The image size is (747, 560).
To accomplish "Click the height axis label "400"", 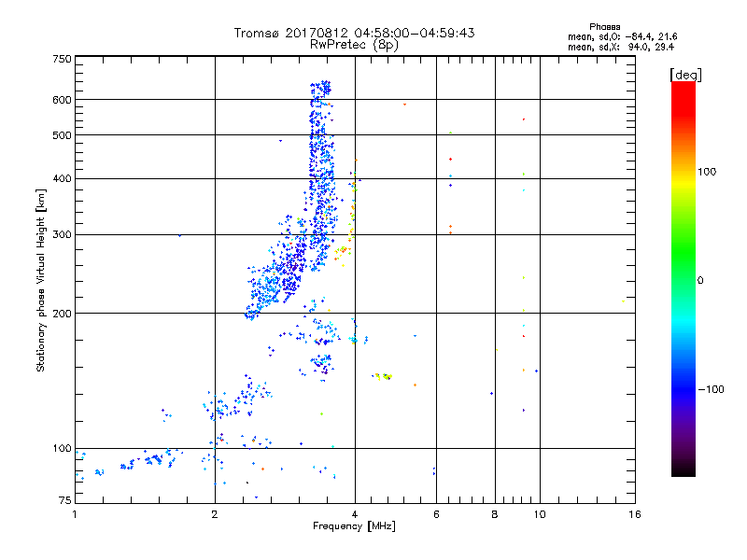I will (x=62, y=179).
